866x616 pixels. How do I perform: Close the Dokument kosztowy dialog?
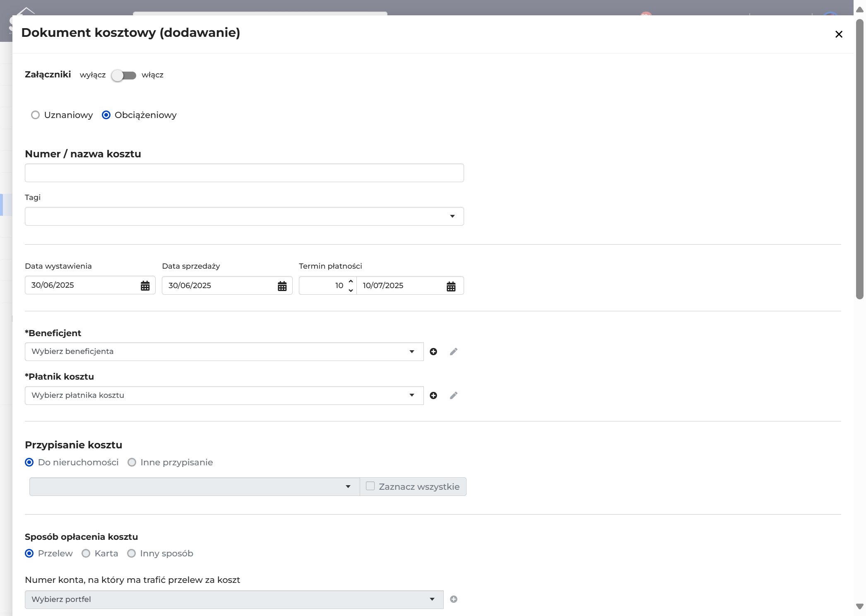(x=839, y=34)
